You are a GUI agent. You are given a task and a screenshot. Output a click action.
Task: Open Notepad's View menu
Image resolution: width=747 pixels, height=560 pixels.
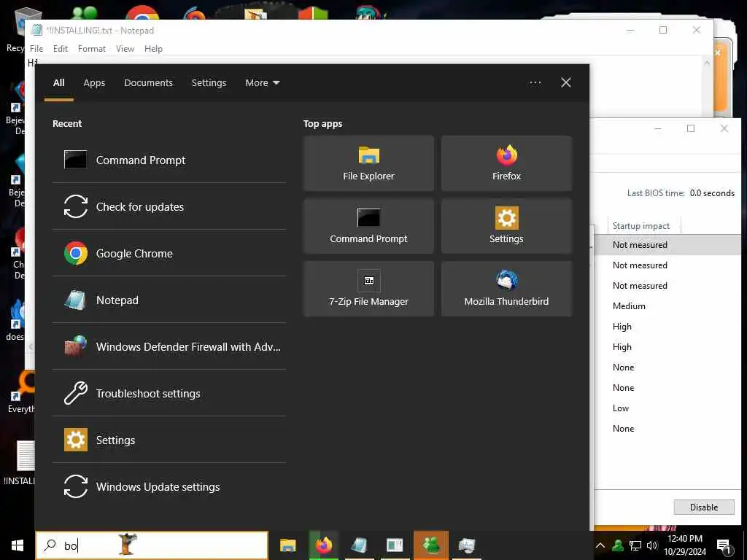click(125, 49)
